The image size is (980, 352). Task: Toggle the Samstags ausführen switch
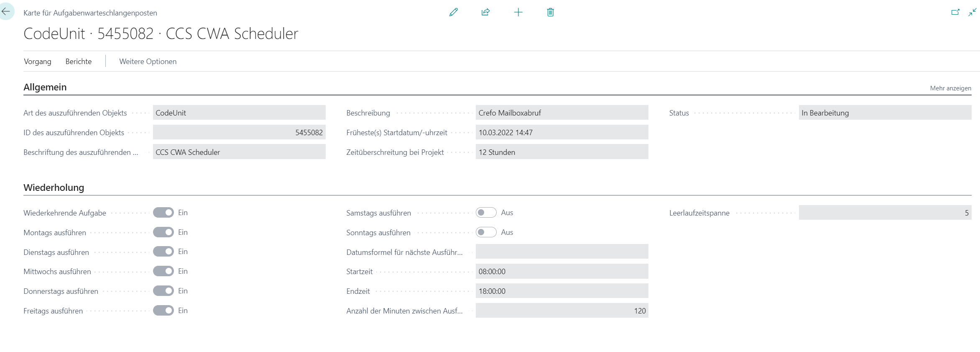486,213
